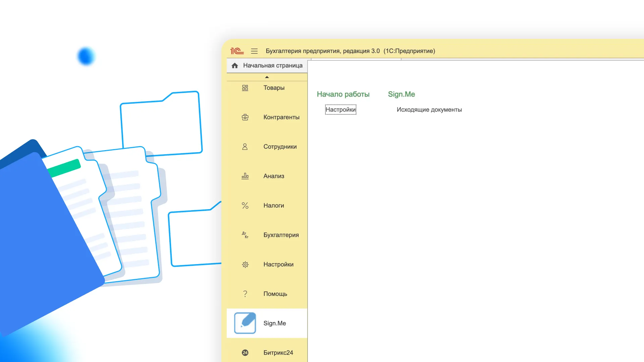Open the hamburger main menu
Screen dimensions: 644x362
254,51
